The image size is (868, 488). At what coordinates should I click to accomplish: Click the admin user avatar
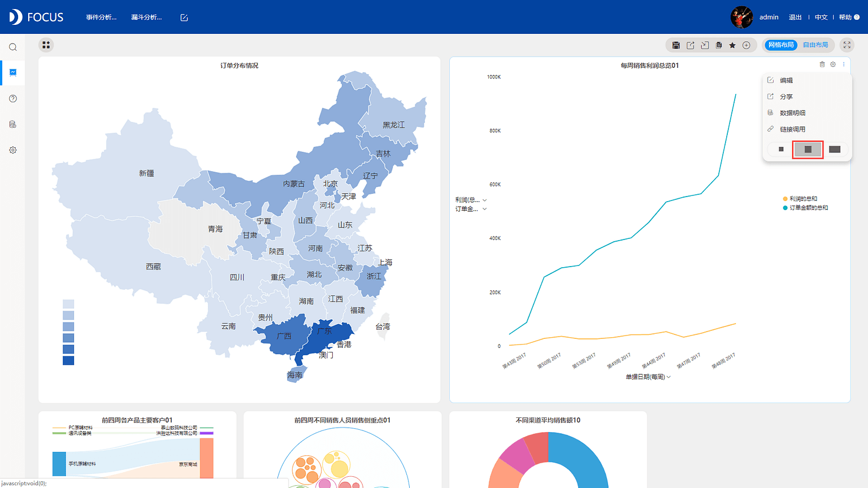click(742, 17)
